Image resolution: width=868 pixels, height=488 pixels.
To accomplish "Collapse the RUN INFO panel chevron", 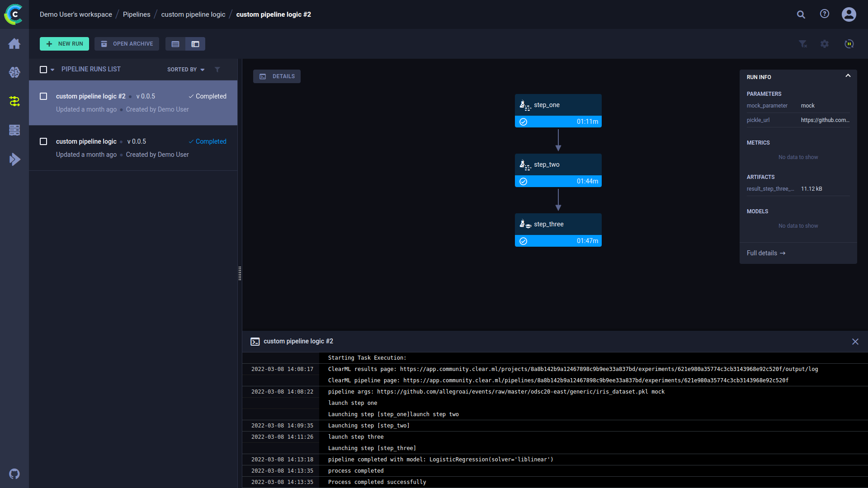I will pos(848,75).
